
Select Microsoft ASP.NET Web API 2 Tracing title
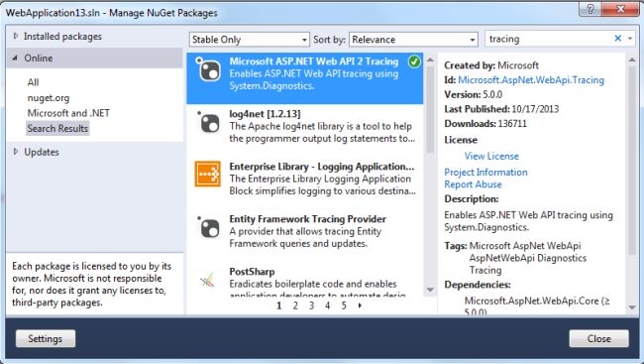point(314,61)
